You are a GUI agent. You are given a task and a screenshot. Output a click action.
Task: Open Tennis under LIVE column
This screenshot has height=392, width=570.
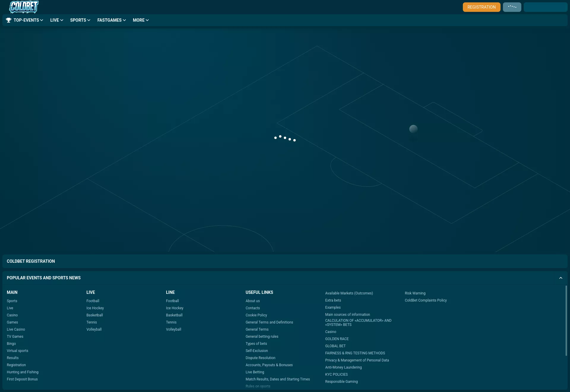(92, 322)
